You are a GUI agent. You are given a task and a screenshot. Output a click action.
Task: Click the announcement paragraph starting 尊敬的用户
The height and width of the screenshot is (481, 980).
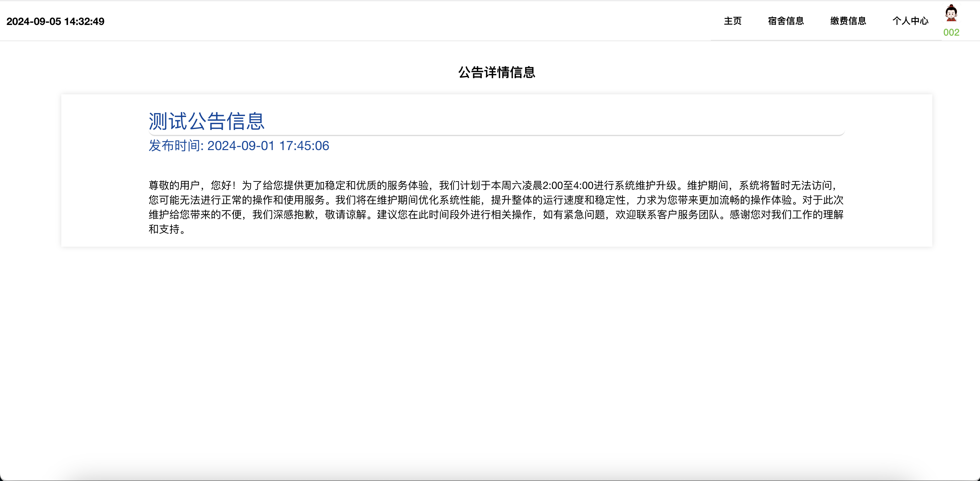pos(496,207)
